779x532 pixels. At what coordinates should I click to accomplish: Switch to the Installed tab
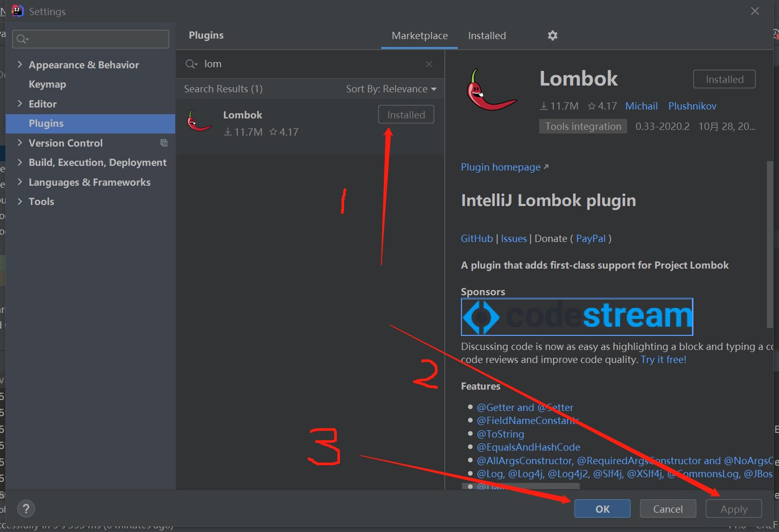[487, 36]
